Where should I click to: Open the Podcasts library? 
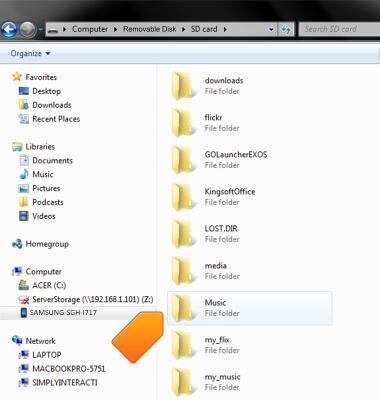tap(48, 202)
